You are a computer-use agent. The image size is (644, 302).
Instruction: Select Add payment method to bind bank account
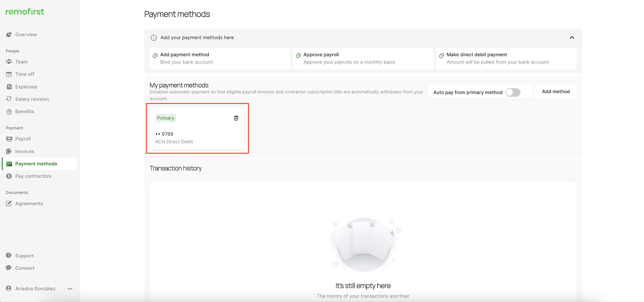click(220, 58)
